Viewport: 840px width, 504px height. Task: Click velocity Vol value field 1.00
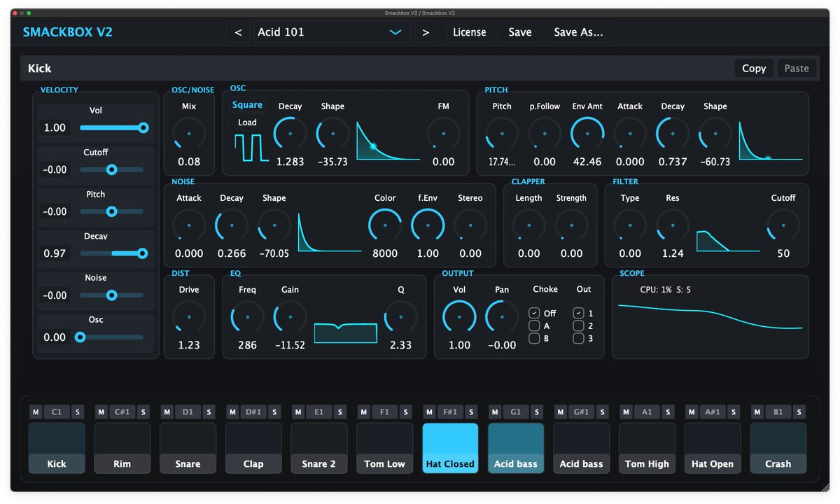click(x=55, y=127)
